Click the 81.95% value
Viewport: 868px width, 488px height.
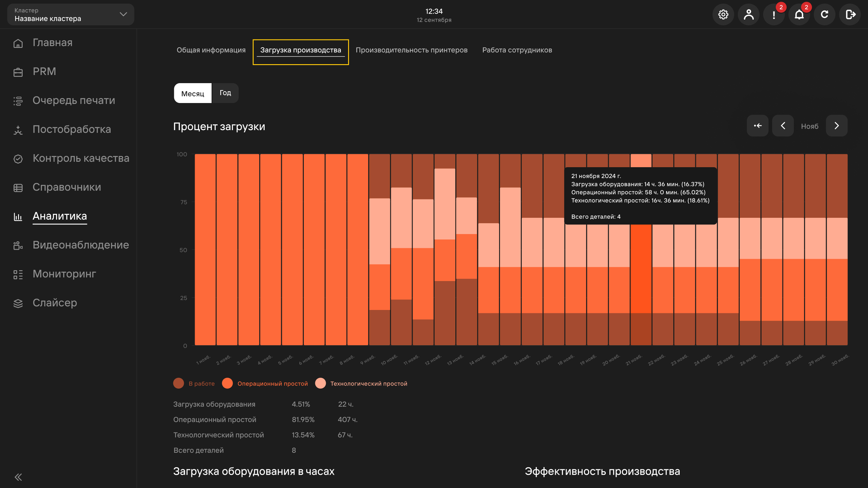click(303, 420)
